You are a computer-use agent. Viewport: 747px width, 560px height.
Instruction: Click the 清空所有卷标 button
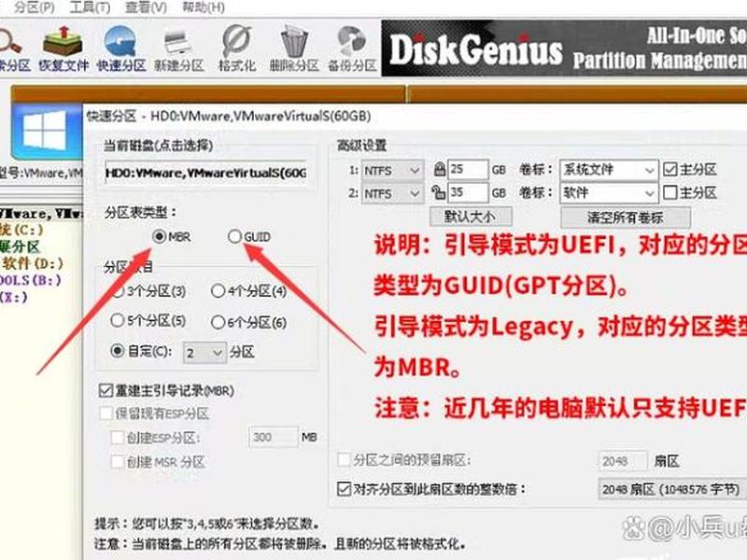point(625,217)
